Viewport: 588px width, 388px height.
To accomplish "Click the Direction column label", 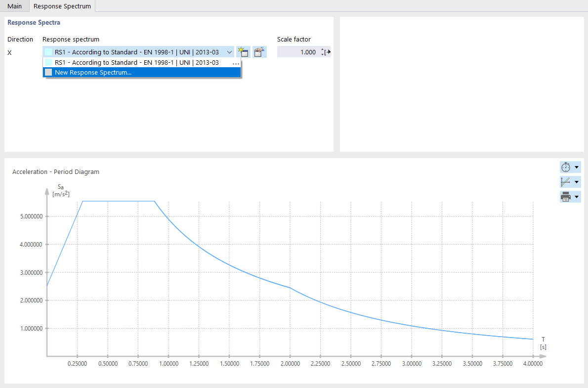I will (20, 40).
